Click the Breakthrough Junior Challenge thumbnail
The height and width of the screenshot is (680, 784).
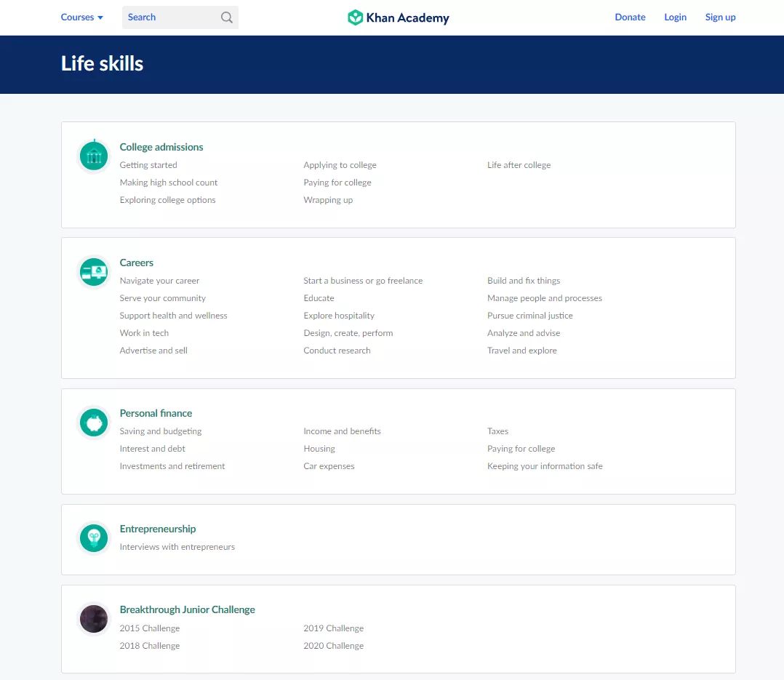(x=94, y=619)
